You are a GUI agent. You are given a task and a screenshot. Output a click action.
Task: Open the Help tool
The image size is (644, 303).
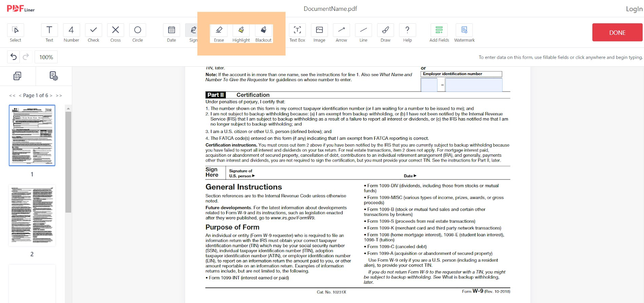[407, 33]
